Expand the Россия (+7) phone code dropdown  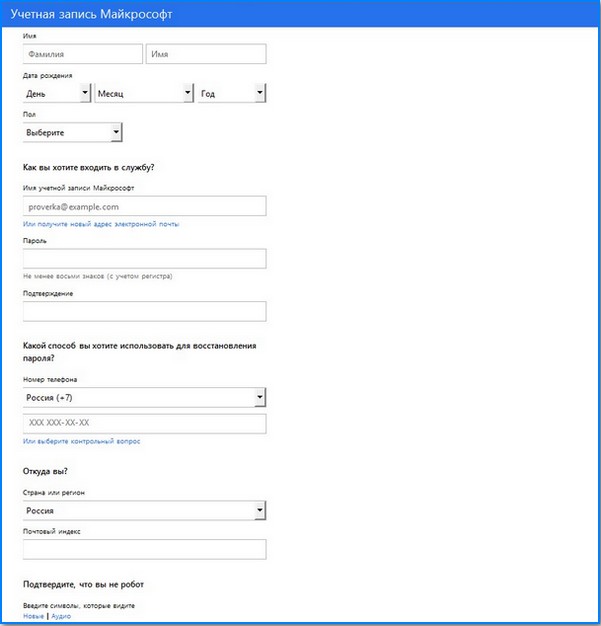[144, 397]
